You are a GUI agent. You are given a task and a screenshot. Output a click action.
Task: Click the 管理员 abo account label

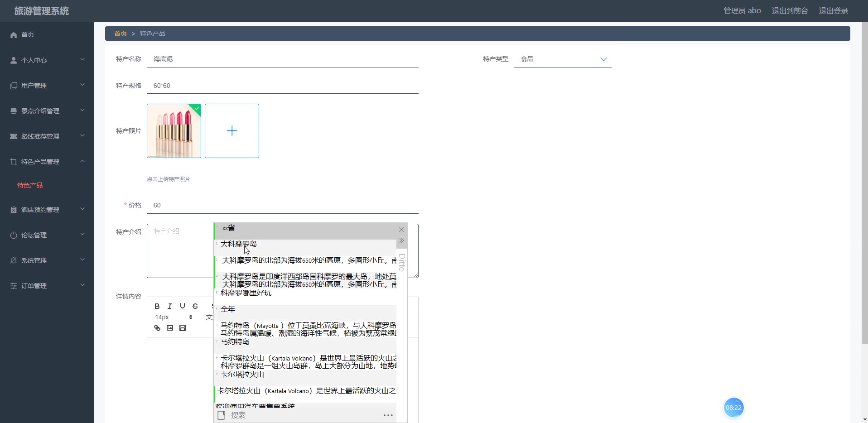pyautogui.click(x=742, y=10)
